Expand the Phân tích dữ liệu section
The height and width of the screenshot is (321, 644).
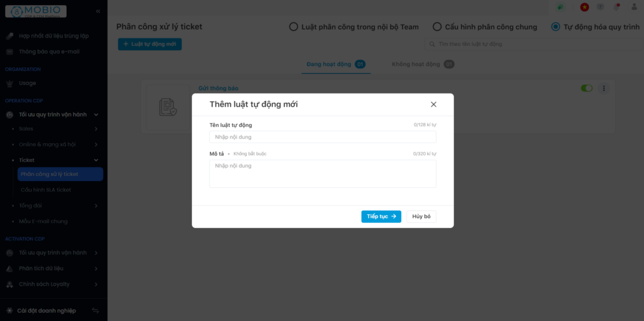tap(96, 268)
